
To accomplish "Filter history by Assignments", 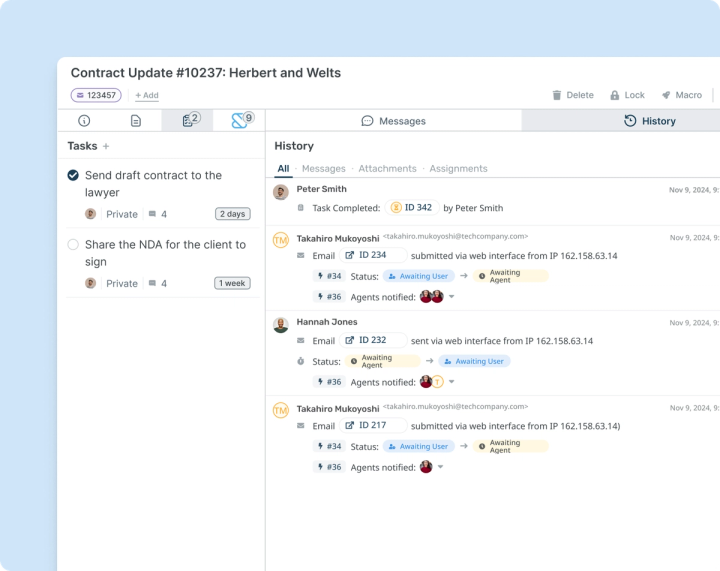I will (458, 168).
